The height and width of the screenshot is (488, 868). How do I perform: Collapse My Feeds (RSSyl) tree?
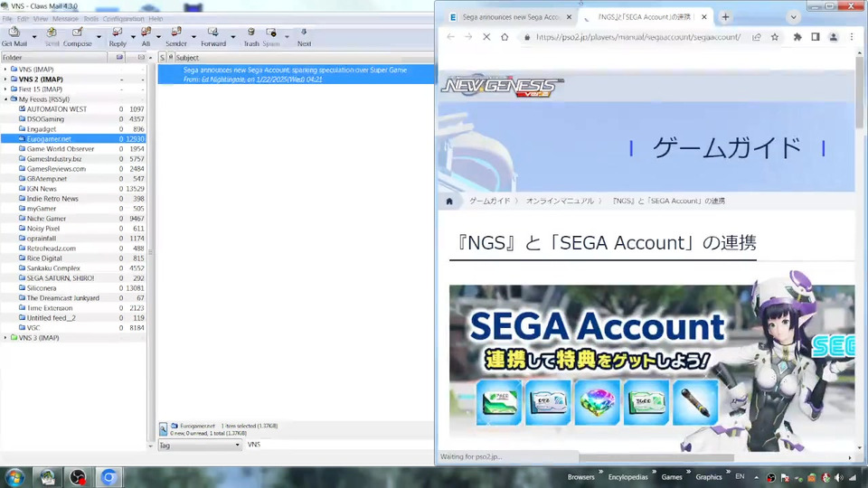point(6,99)
